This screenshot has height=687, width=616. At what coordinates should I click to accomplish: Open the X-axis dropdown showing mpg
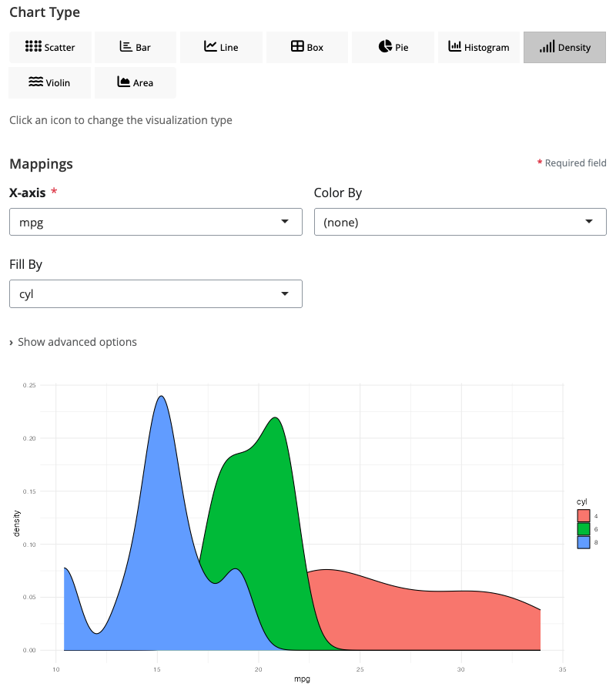156,222
